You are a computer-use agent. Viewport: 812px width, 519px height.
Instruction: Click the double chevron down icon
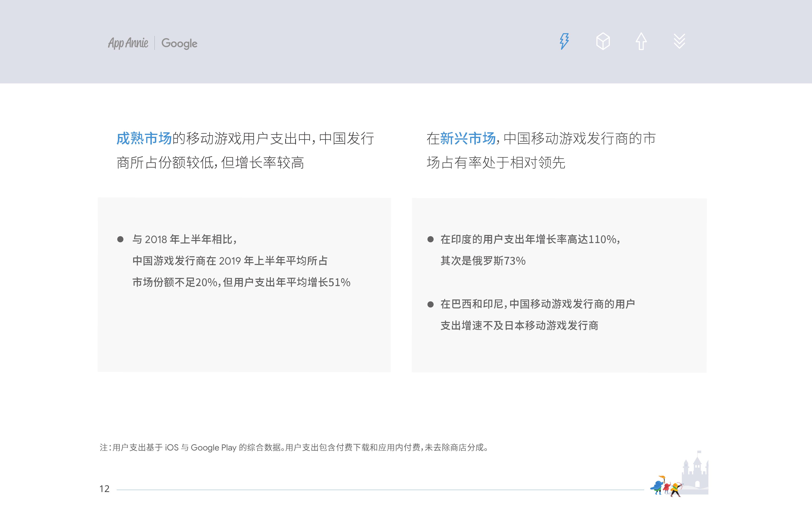(x=679, y=41)
